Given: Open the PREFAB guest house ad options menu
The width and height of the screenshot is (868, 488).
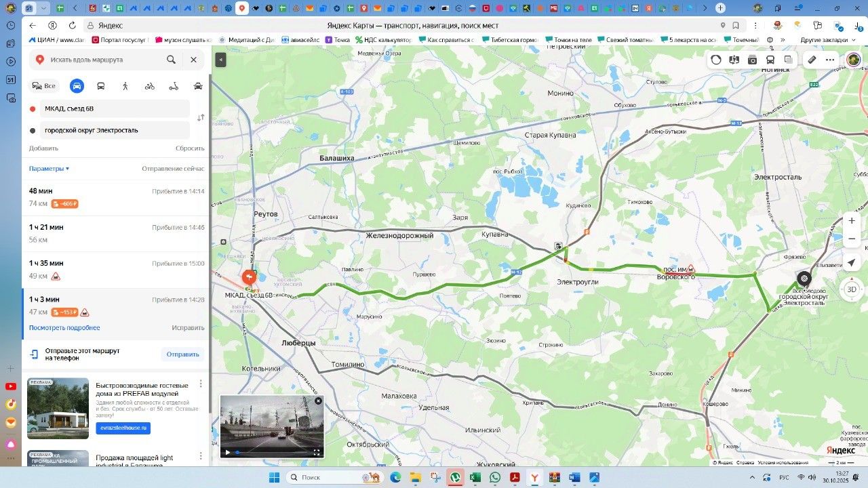Looking at the screenshot, I should [201, 384].
